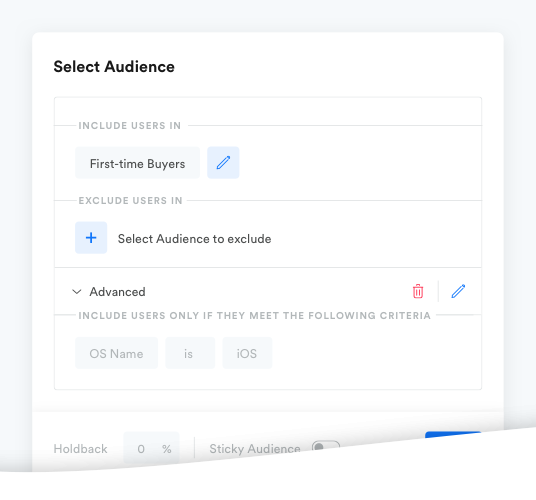
Task: Focus the Holdback percentage field
Action: coord(151,448)
